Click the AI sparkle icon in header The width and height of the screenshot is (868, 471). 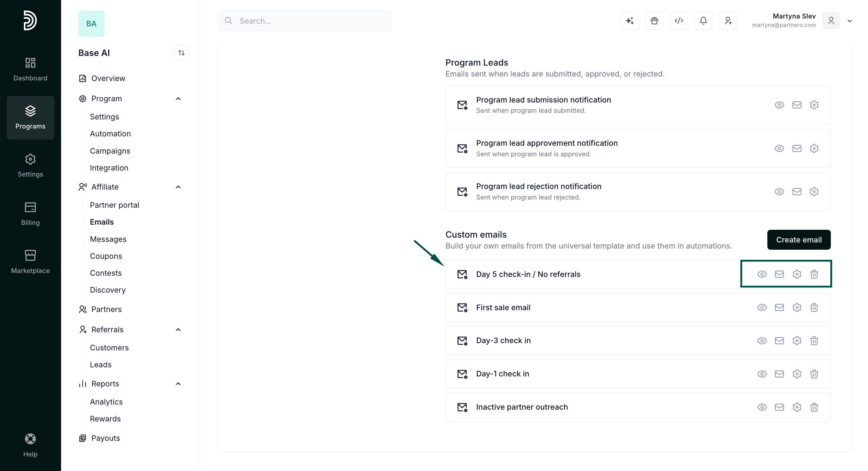(630, 21)
